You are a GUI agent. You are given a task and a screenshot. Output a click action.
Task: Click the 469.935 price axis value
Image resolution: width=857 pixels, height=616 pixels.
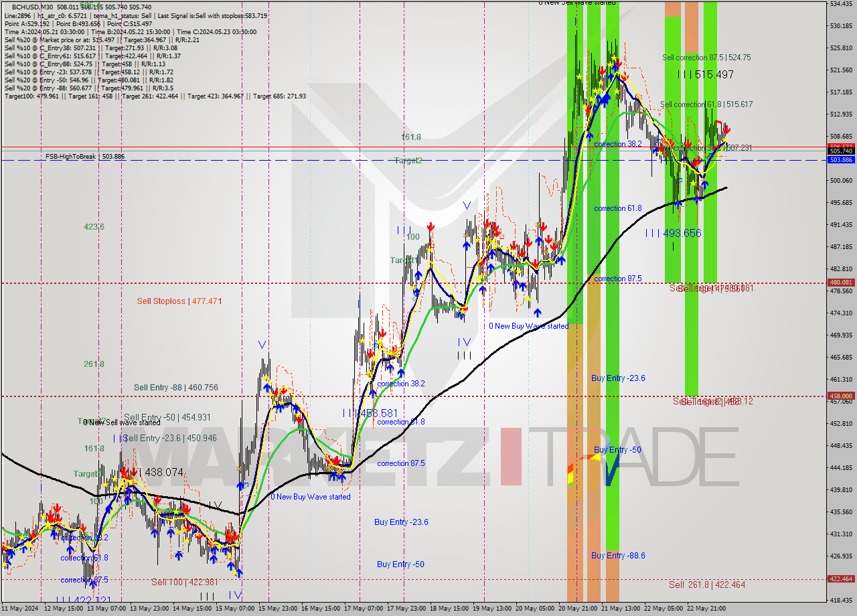click(842, 335)
